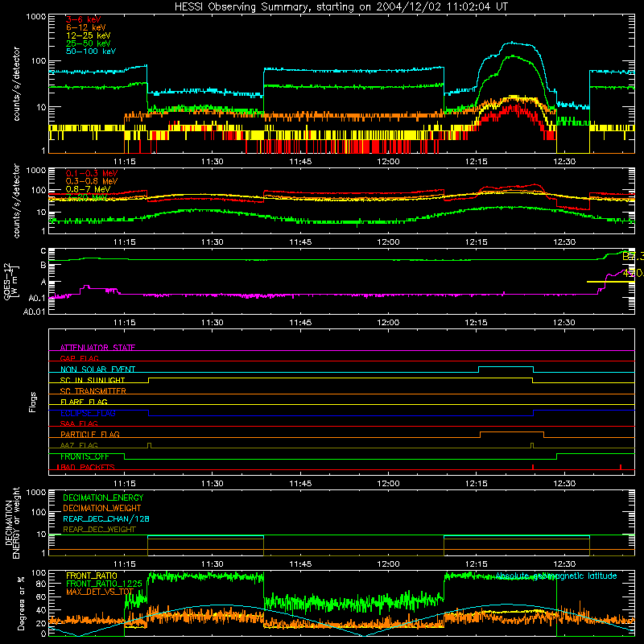Image resolution: width=644 pixels, height=644 pixels.
Task: Select the orange 6-12 keV legend entry
Action: [x=86, y=27]
